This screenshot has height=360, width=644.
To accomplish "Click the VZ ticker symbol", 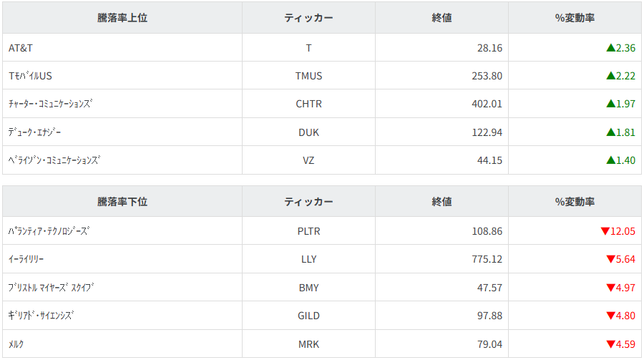I will (308, 160).
